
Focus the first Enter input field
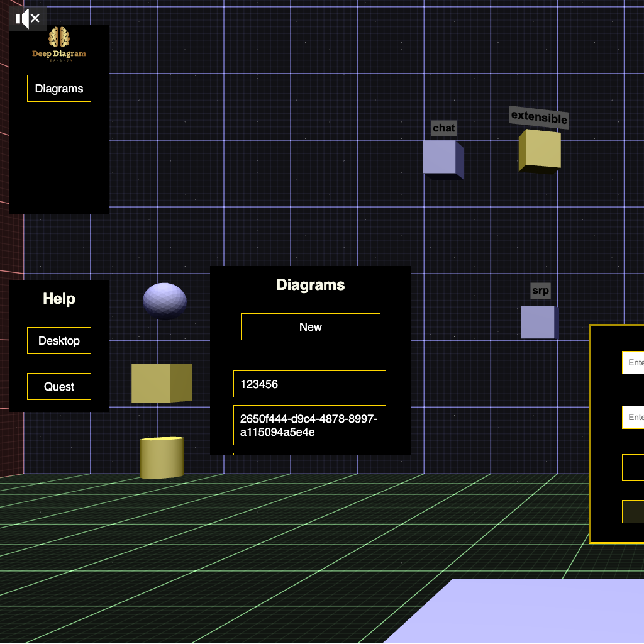(x=633, y=363)
